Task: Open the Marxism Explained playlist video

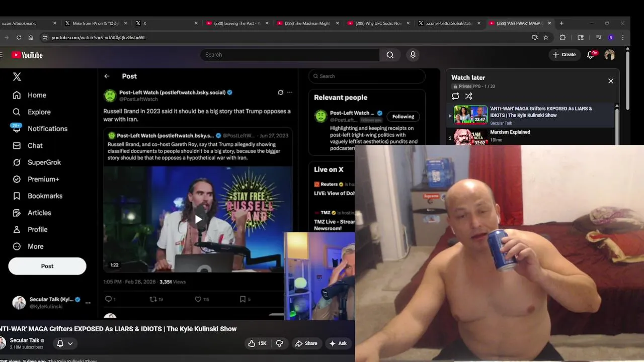Action: coord(510,132)
